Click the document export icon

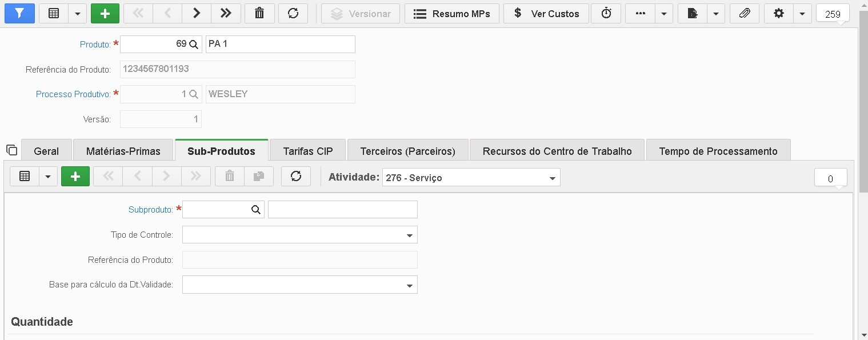pos(693,13)
